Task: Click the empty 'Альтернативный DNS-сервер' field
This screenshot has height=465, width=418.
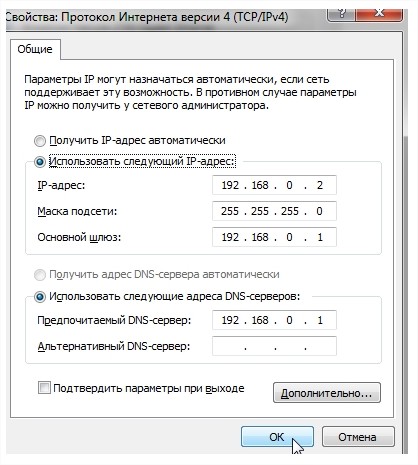Action: click(x=274, y=346)
